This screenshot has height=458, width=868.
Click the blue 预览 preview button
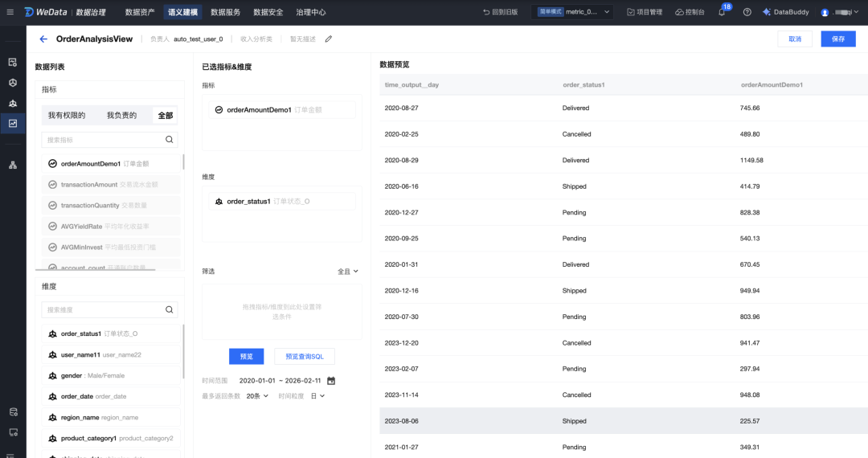click(x=247, y=356)
